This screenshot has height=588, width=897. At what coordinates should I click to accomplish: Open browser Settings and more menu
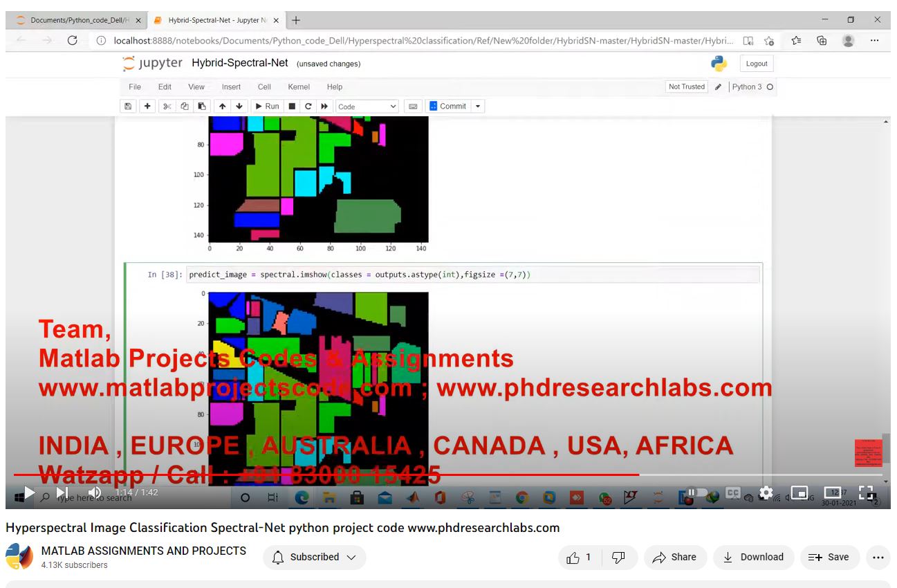(x=875, y=41)
